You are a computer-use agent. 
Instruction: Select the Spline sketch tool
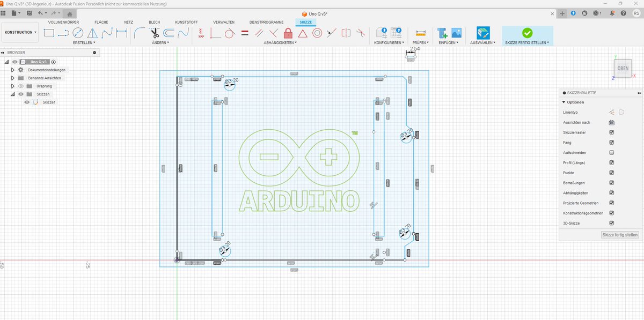(107, 33)
